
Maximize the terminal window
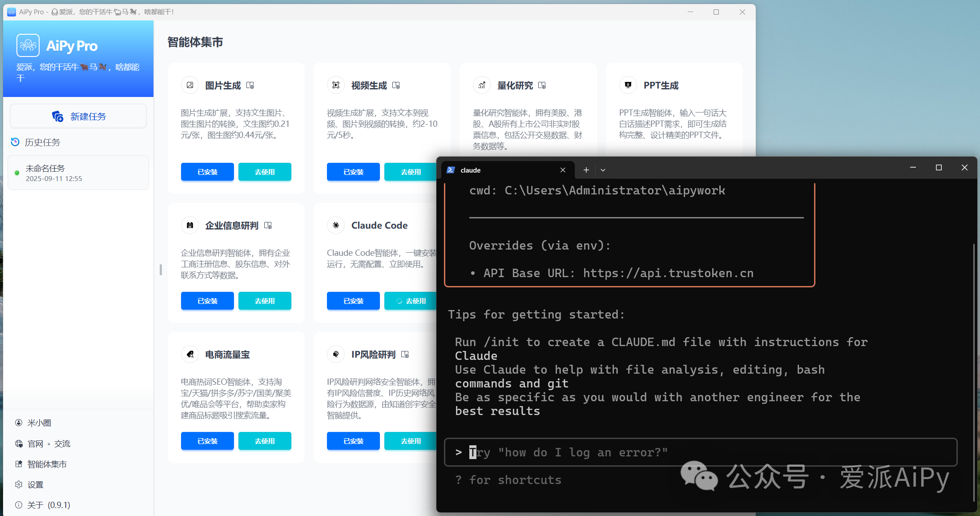[x=939, y=168]
